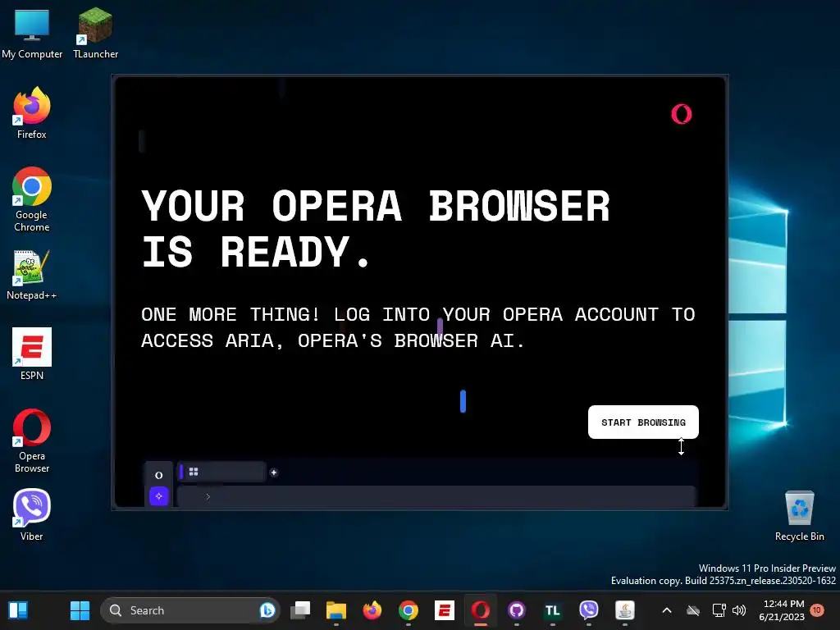The image size is (840, 630).
Task: Click the Opera sidebar logo in browser preview
Action: coord(158,475)
